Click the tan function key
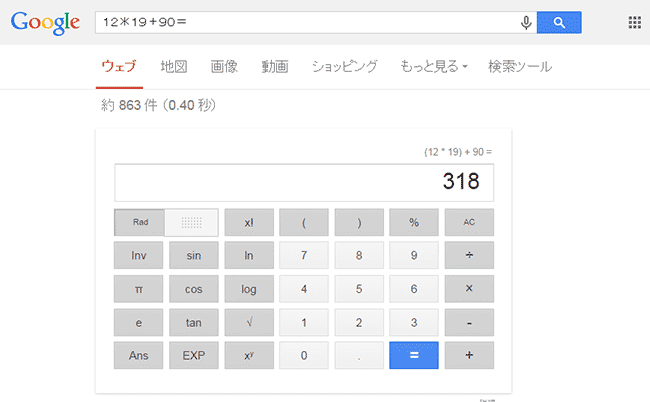 tap(194, 322)
